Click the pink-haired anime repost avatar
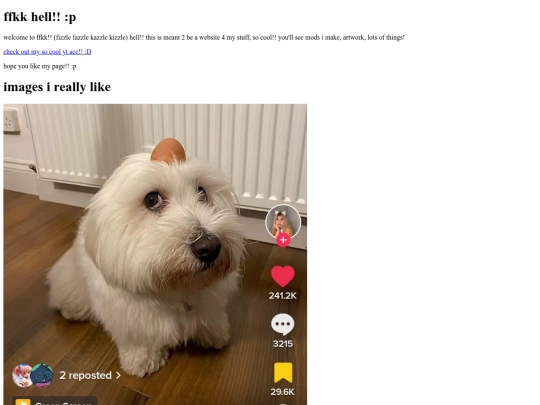This screenshot has width=540, height=405. click(22, 375)
